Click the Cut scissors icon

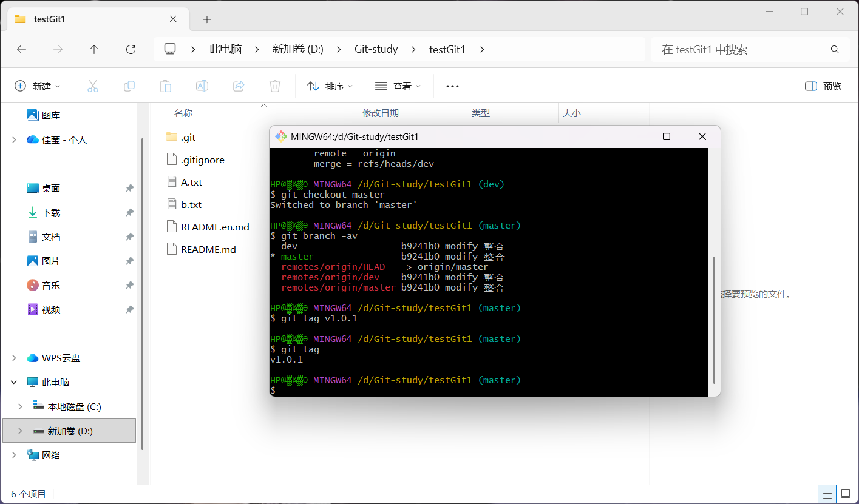(x=93, y=86)
